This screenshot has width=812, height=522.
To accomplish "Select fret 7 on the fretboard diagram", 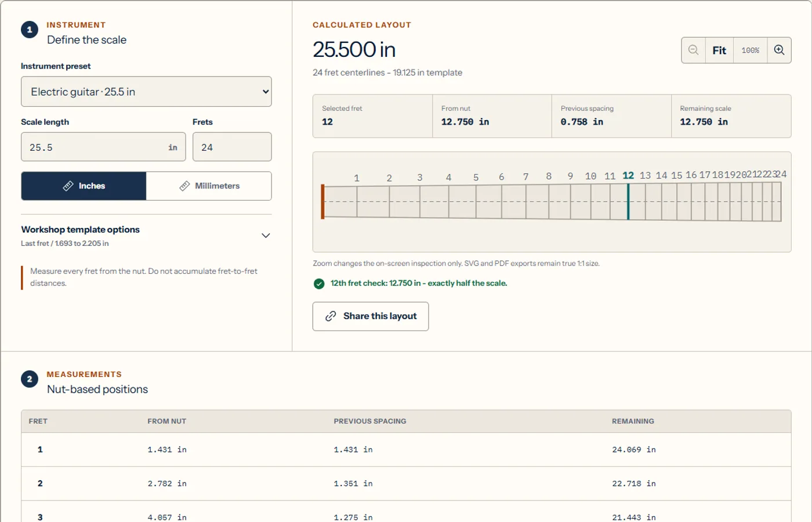I will coord(526,201).
